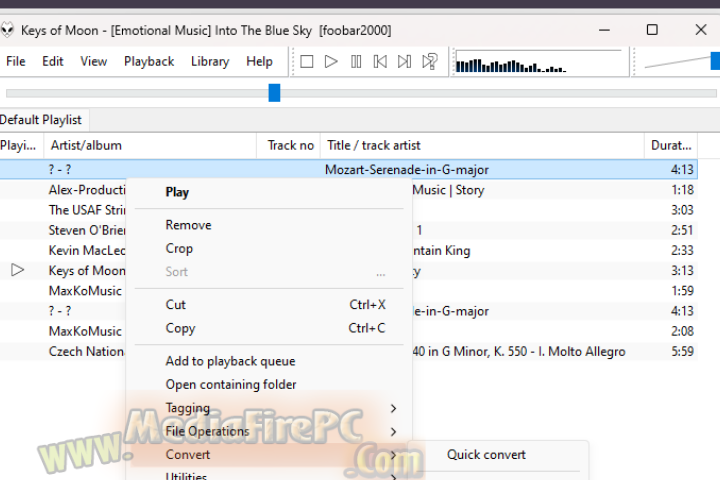Click the duration 3:03 cell
Image resolution: width=720 pixels, height=480 pixels.
click(682, 210)
